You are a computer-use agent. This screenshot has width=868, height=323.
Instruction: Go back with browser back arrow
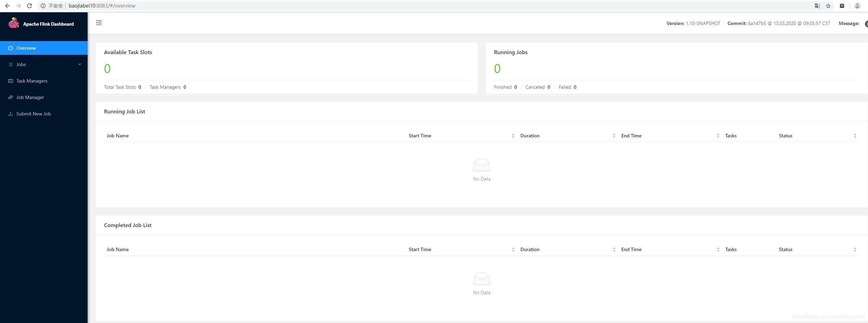pos(7,6)
